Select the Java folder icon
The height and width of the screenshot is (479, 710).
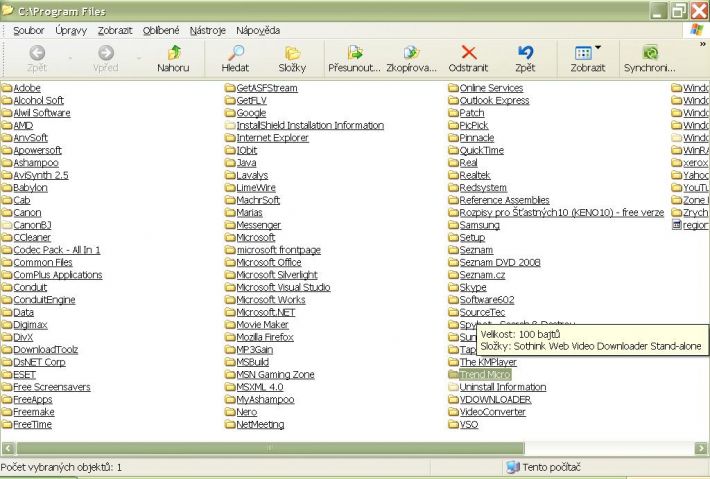230,163
